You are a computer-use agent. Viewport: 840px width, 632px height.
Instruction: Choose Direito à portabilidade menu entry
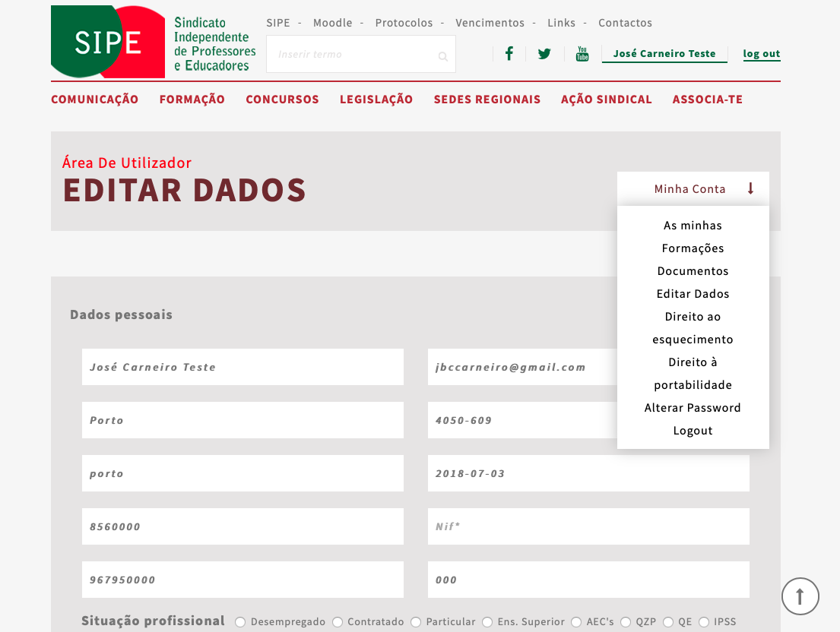click(x=693, y=374)
